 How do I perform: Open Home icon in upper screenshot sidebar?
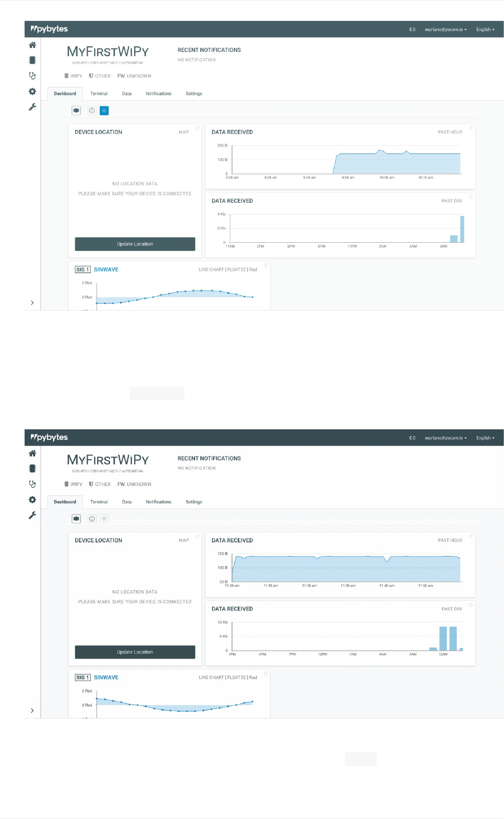(x=33, y=45)
